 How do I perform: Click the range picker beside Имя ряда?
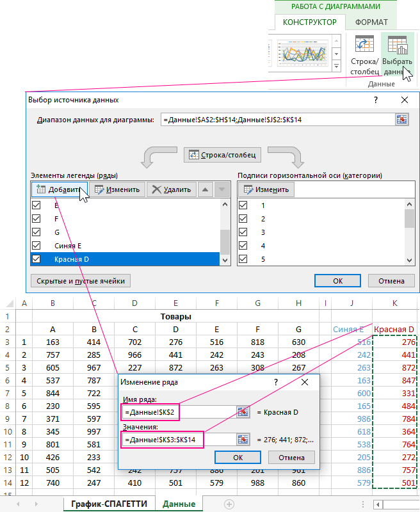pyautogui.click(x=243, y=412)
